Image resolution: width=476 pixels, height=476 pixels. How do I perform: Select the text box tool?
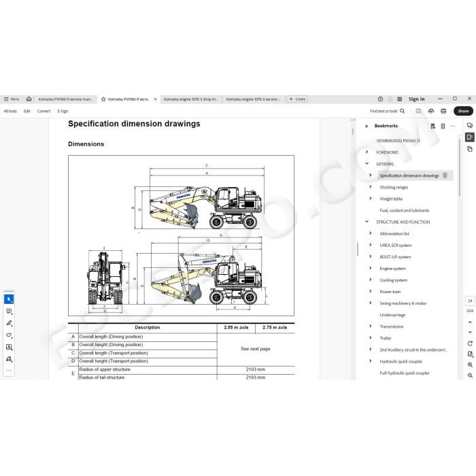click(9, 347)
